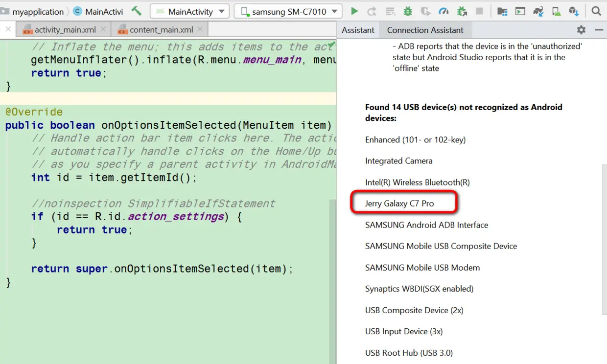Start debugging with the green bug icon

[x=408, y=11]
